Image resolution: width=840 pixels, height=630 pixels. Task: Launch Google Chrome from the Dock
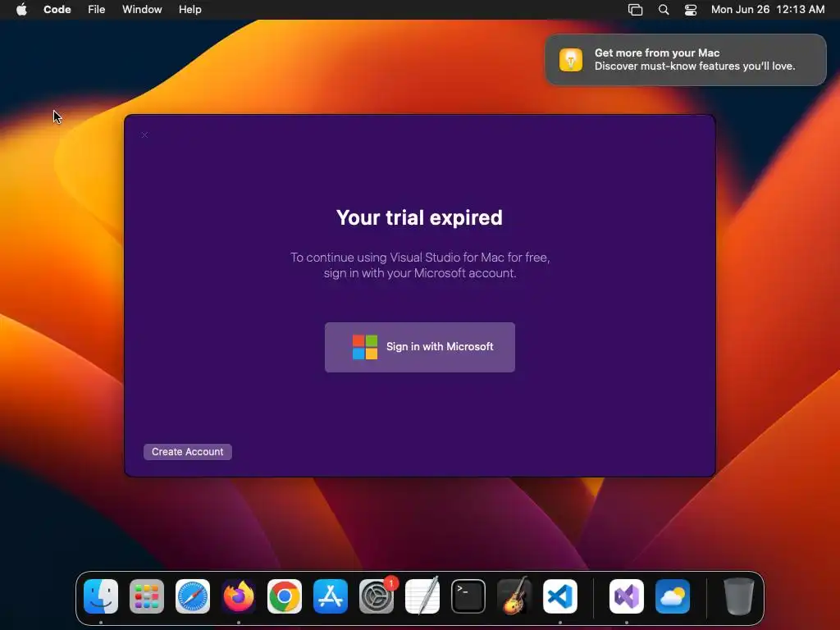tap(285, 596)
